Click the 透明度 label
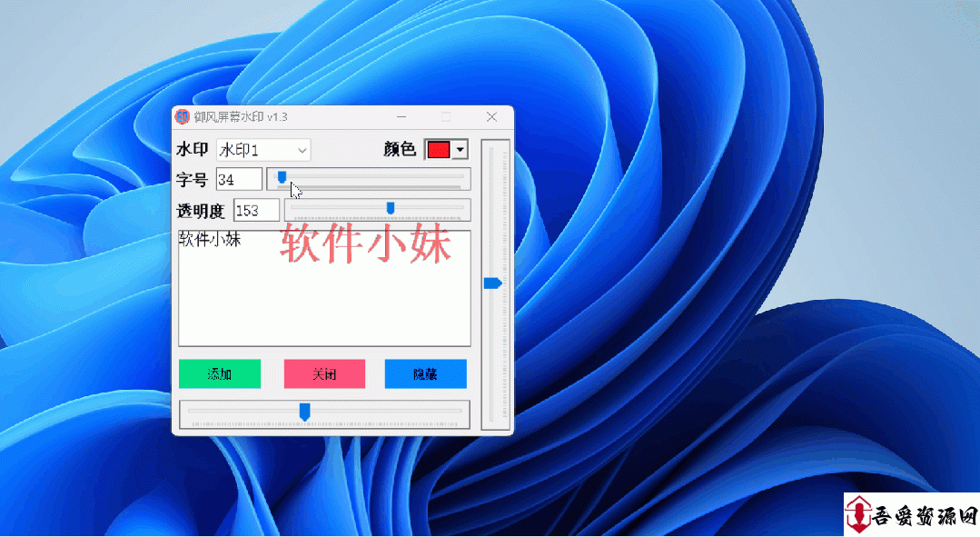This screenshot has width=980, height=537. pyautogui.click(x=200, y=212)
